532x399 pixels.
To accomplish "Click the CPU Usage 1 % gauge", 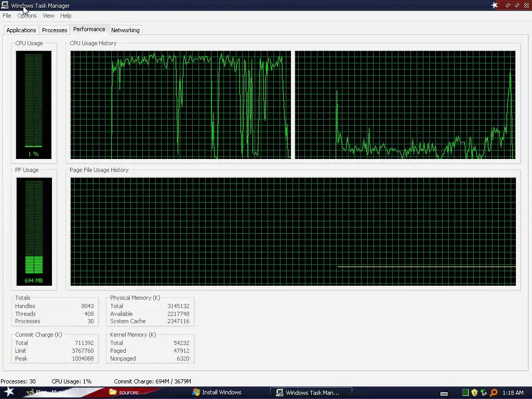I will coord(34,104).
